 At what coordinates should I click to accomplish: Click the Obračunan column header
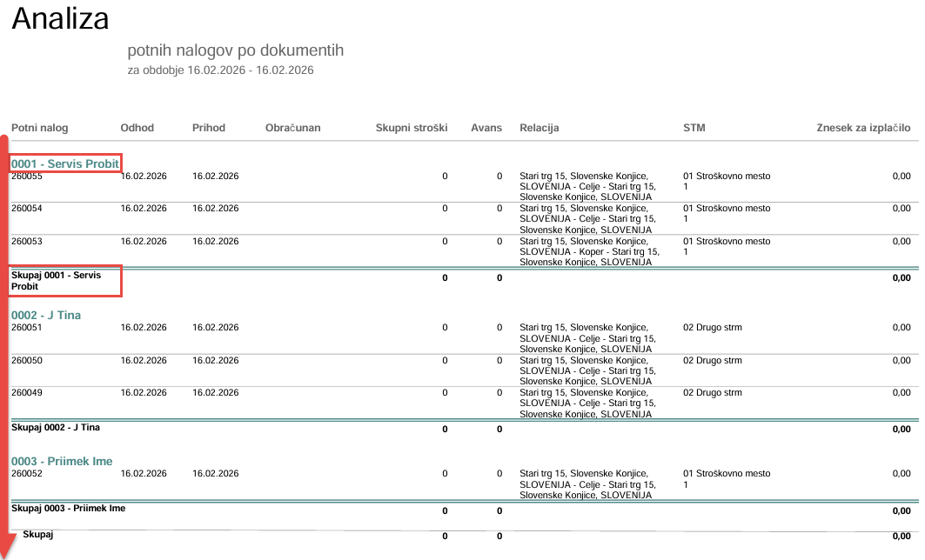click(292, 128)
